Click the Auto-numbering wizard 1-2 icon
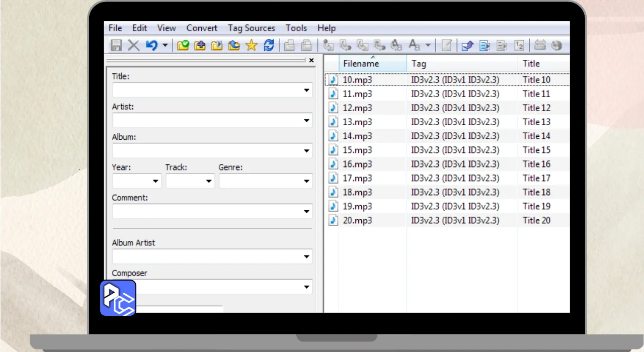The width and height of the screenshot is (644, 352). pos(520,45)
